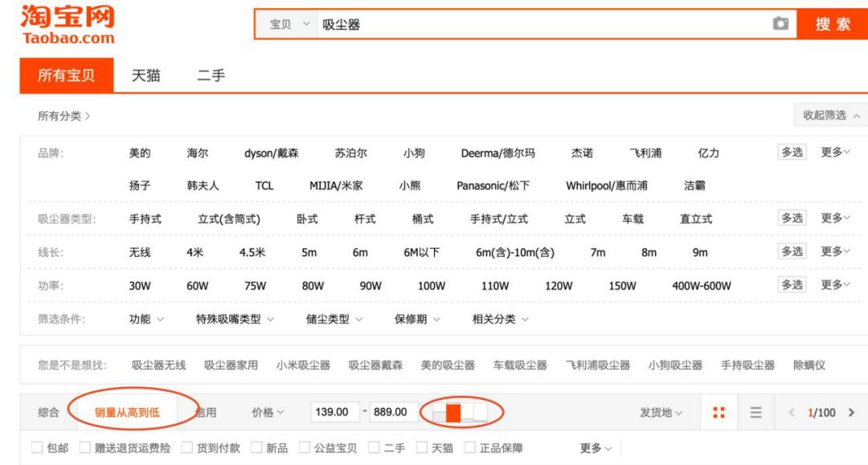
Task: Filter by brand Panasonic/松下
Action: point(493,186)
